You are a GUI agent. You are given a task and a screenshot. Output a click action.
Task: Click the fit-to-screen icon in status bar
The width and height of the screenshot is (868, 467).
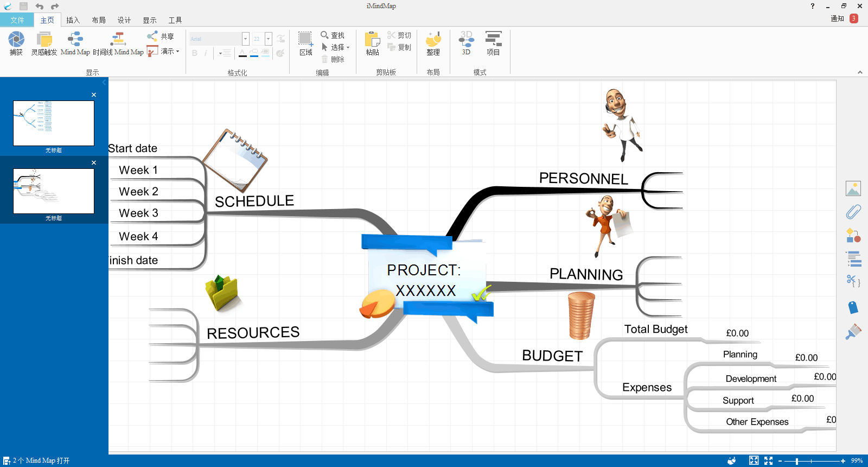pos(754,460)
